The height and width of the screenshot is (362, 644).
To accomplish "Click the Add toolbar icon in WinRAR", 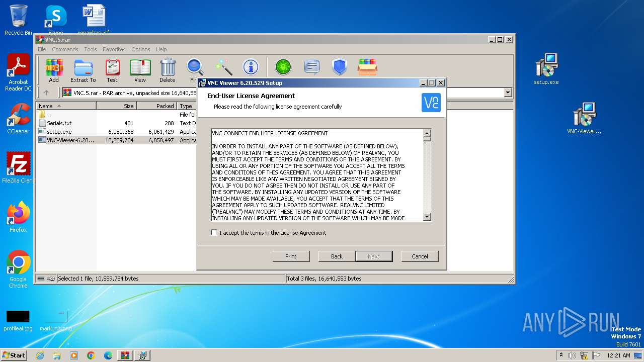I will click(54, 70).
